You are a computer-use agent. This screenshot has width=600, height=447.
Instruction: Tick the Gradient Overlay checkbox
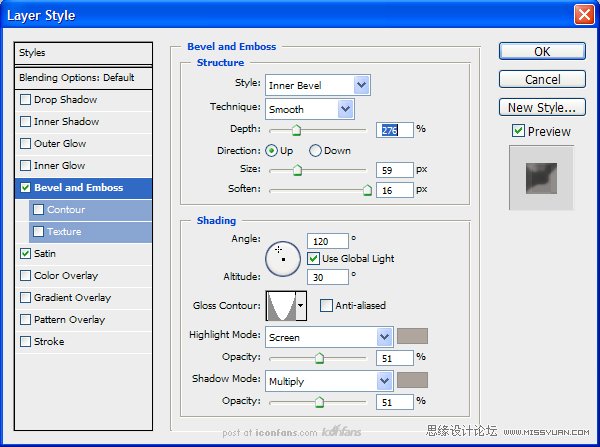(x=25, y=297)
